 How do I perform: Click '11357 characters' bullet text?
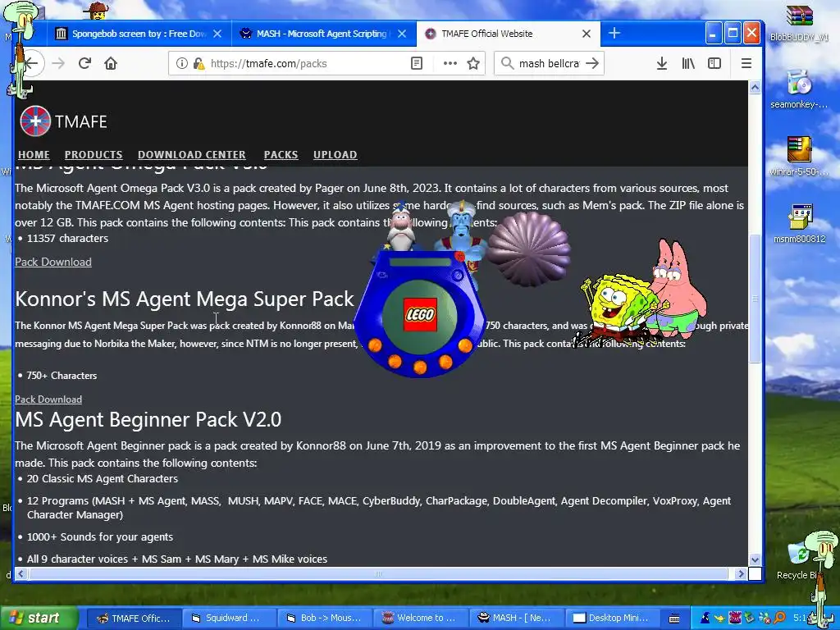(x=67, y=239)
